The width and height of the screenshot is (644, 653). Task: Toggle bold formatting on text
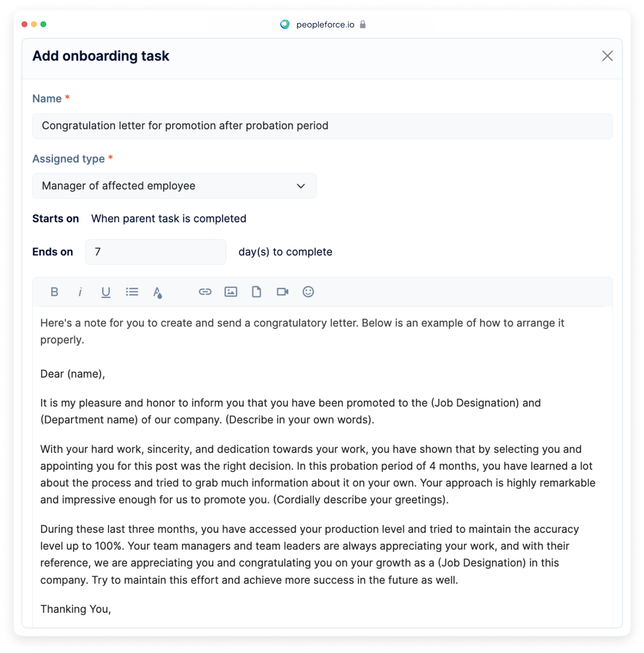[54, 291]
